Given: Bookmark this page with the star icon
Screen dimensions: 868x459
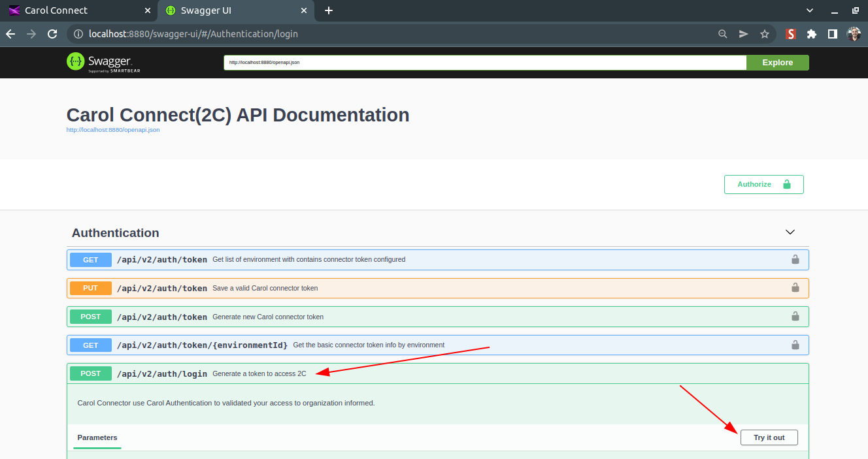Looking at the screenshot, I should [x=764, y=34].
